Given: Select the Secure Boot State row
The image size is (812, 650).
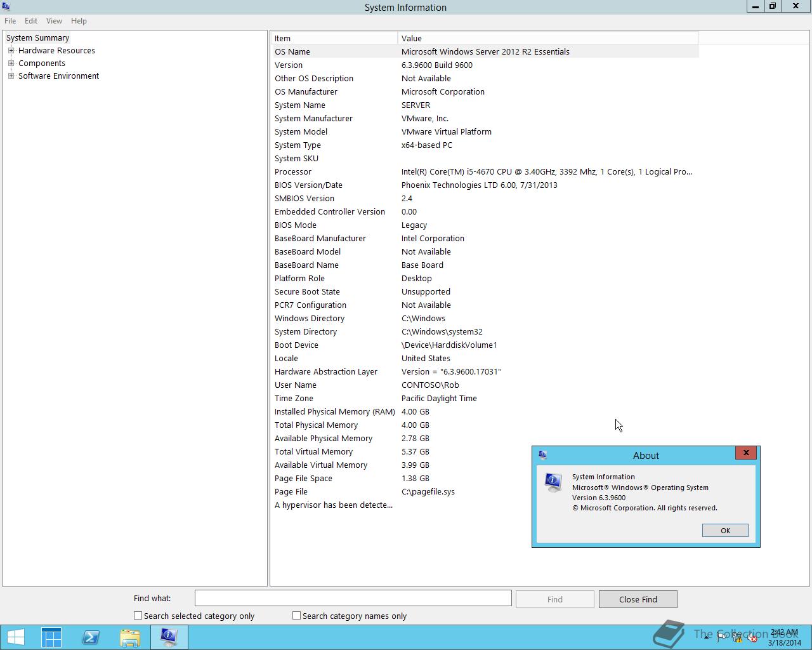Looking at the screenshot, I should 485,291.
